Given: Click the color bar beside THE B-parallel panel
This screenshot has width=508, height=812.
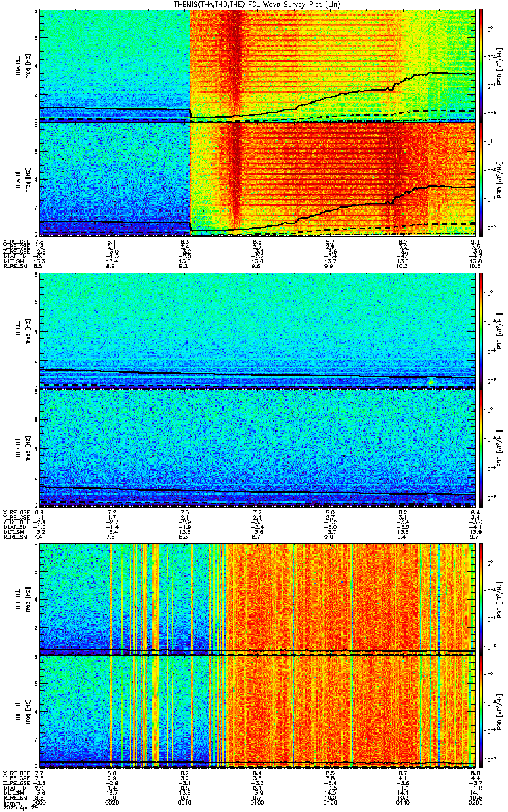Looking at the screenshot, I should [x=481, y=713].
